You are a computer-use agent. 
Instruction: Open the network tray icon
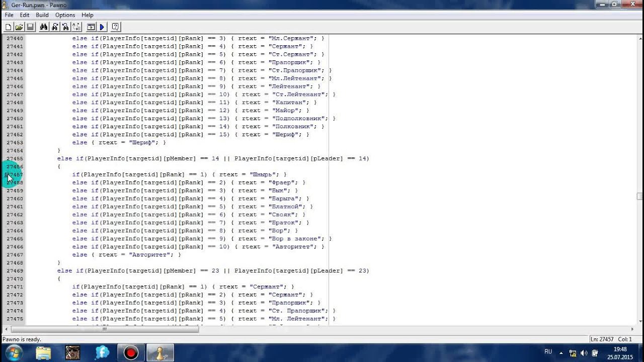(x=573, y=353)
